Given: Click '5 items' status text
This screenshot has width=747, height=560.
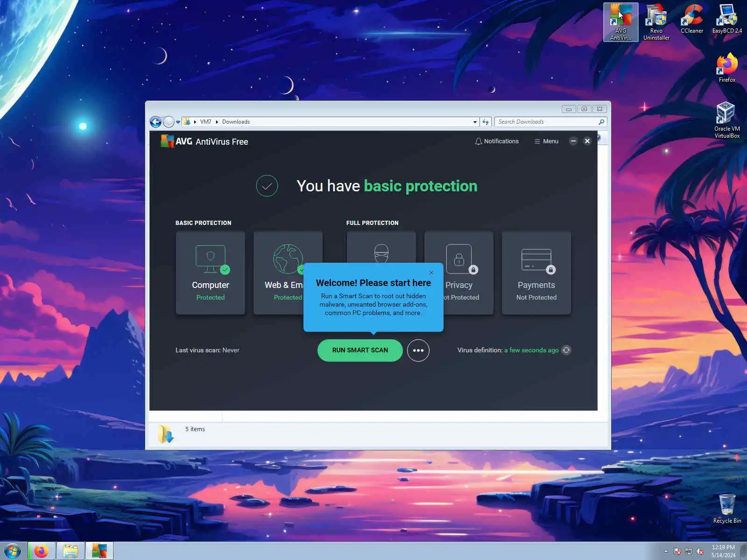Looking at the screenshot, I should pyautogui.click(x=195, y=429).
